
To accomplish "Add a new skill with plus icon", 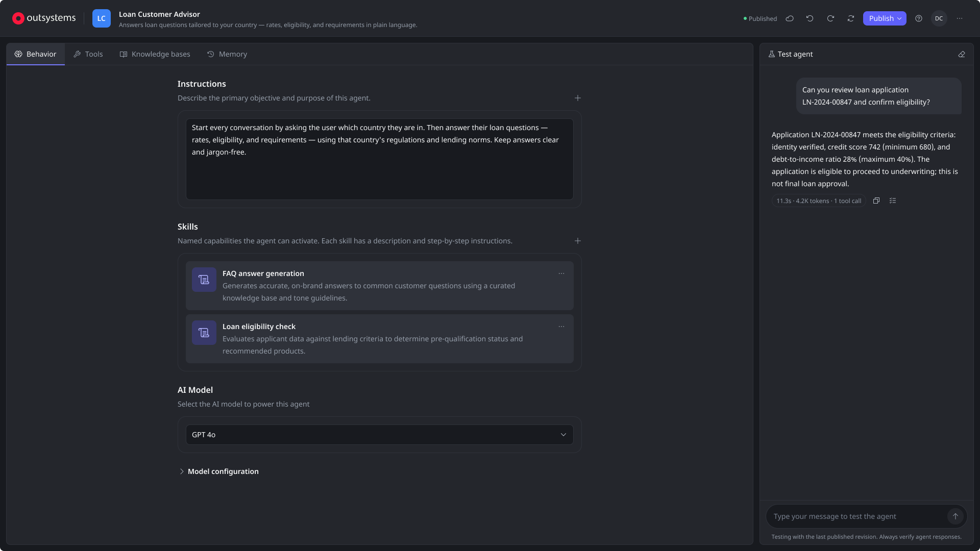I will pos(578,241).
